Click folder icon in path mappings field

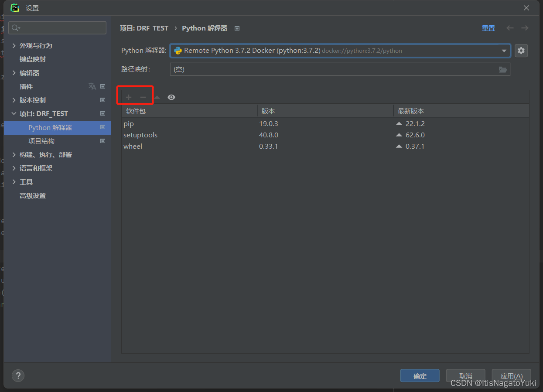coord(503,69)
